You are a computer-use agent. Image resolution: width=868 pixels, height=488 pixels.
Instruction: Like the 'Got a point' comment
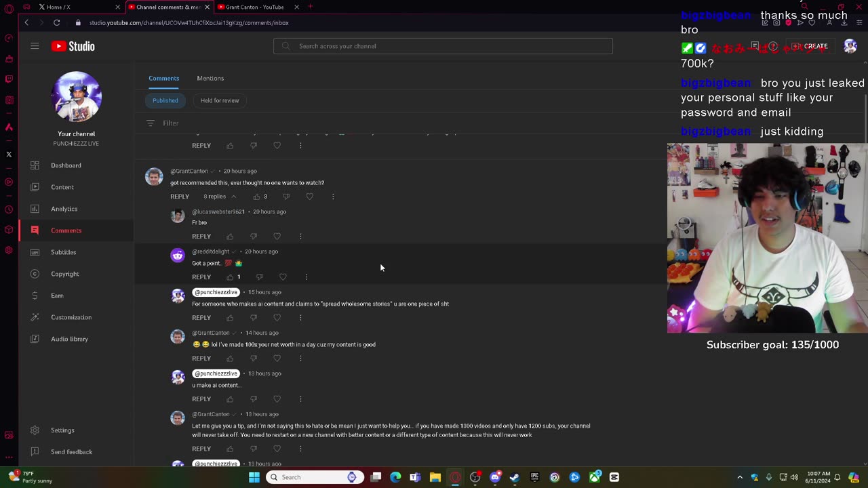pos(230,277)
